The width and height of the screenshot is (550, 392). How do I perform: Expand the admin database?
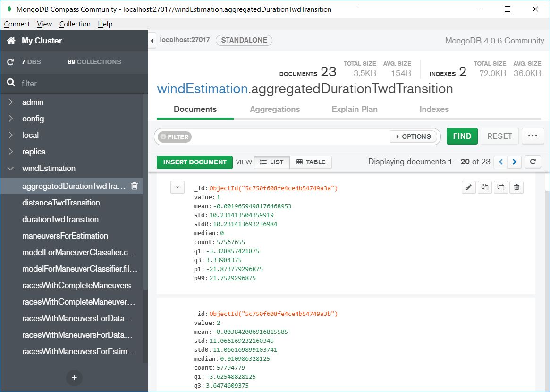pyautogui.click(x=11, y=102)
